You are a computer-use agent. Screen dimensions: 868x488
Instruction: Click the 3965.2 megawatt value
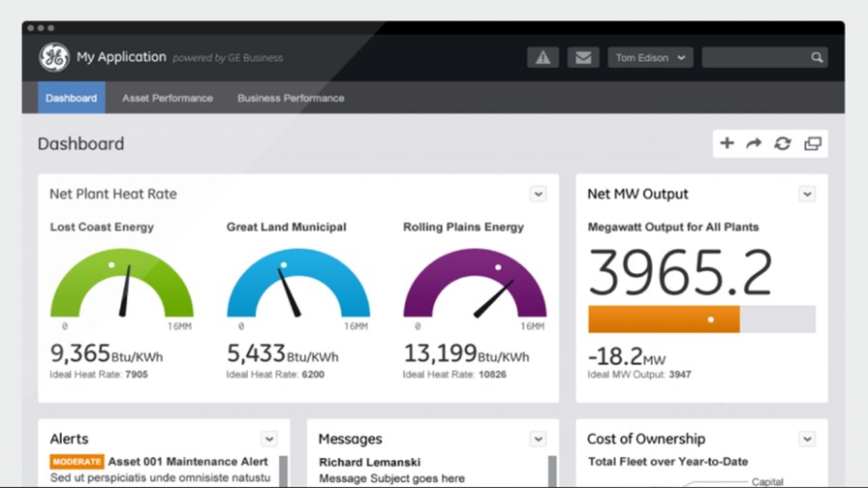point(680,272)
